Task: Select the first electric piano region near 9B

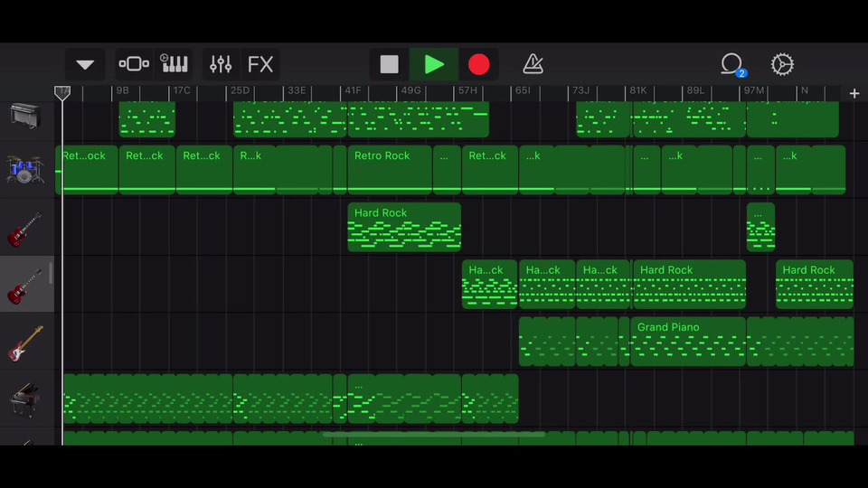Action: coord(147,119)
